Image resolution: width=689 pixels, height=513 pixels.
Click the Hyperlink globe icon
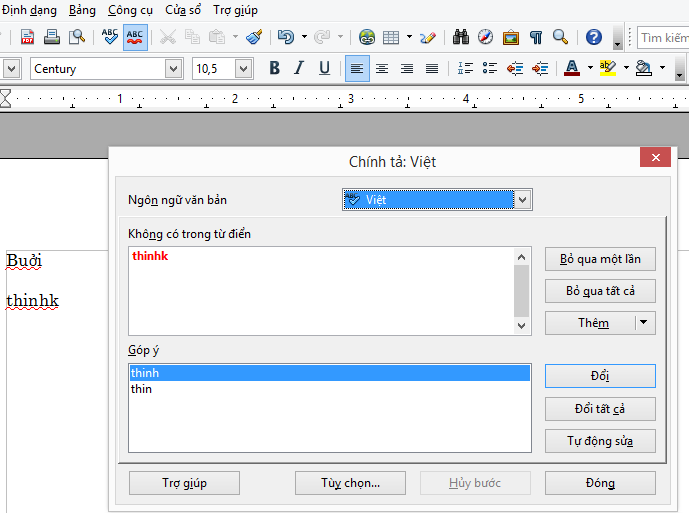coord(366,37)
